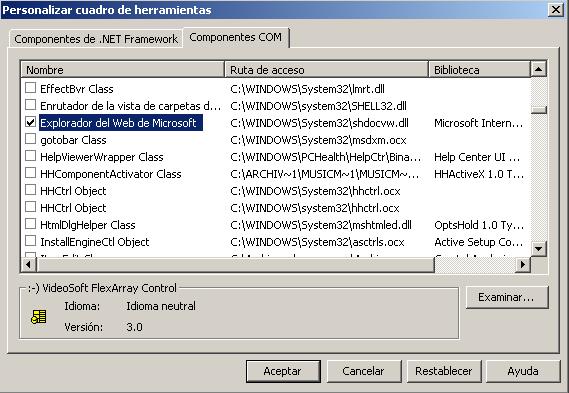
Task: Check the InstallEngineCtl Object checkbox
Action: click(30, 241)
